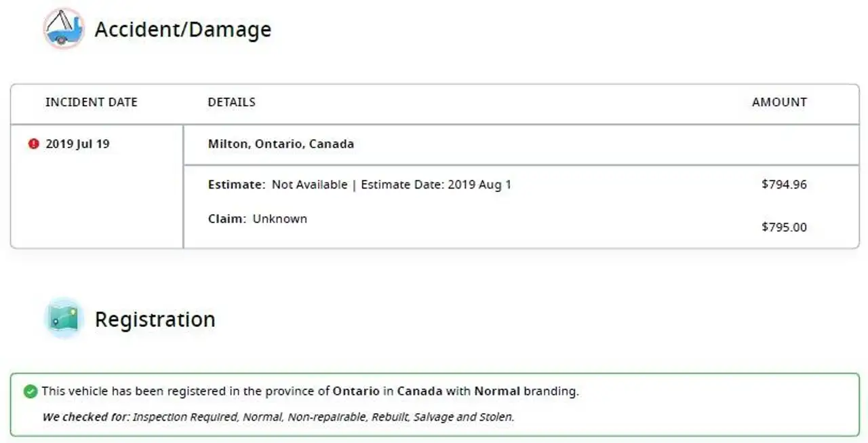868x443 pixels.
Task: Select the Accident/Damage section heading
Action: 183,29
